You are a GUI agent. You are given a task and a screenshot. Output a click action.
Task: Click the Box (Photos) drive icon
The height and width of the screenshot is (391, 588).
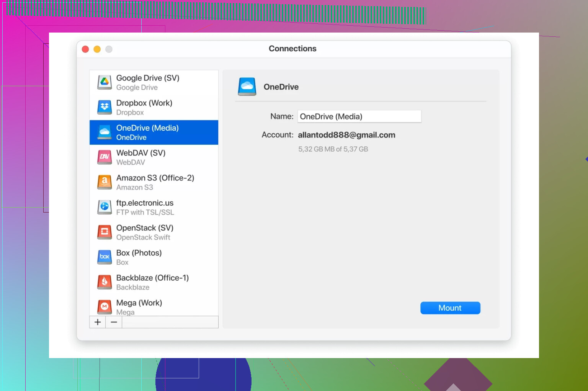click(x=105, y=257)
